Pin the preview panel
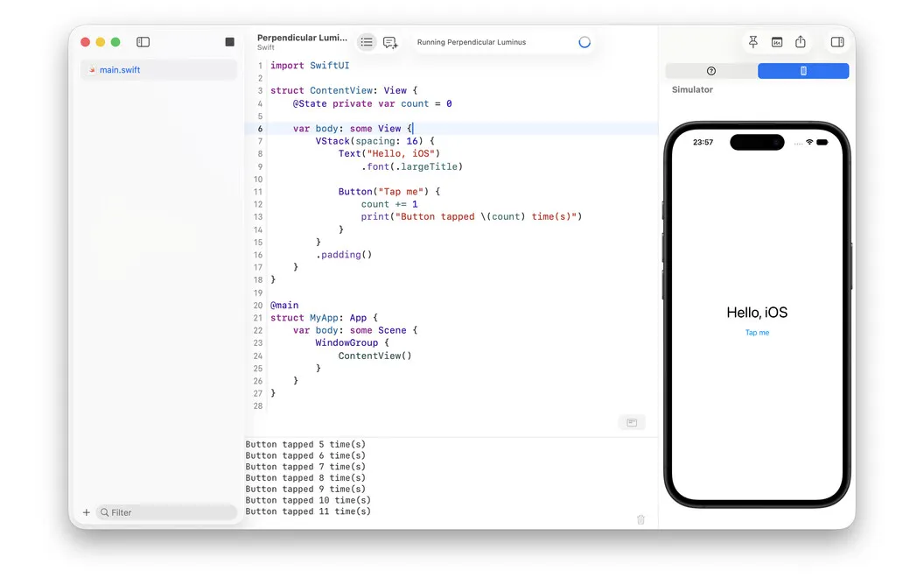 [753, 42]
